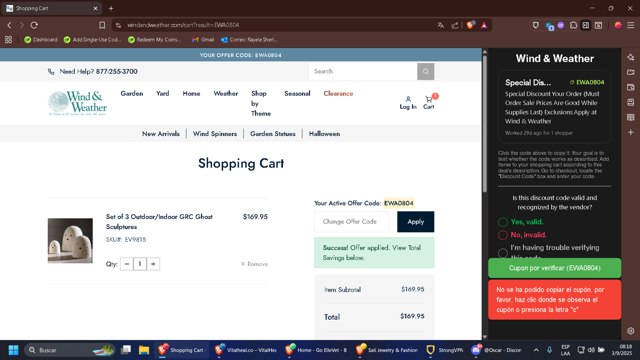Click the plus icon in the sidebar strip
The width and height of the screenshot is (640, 360).
click(631, 132)
